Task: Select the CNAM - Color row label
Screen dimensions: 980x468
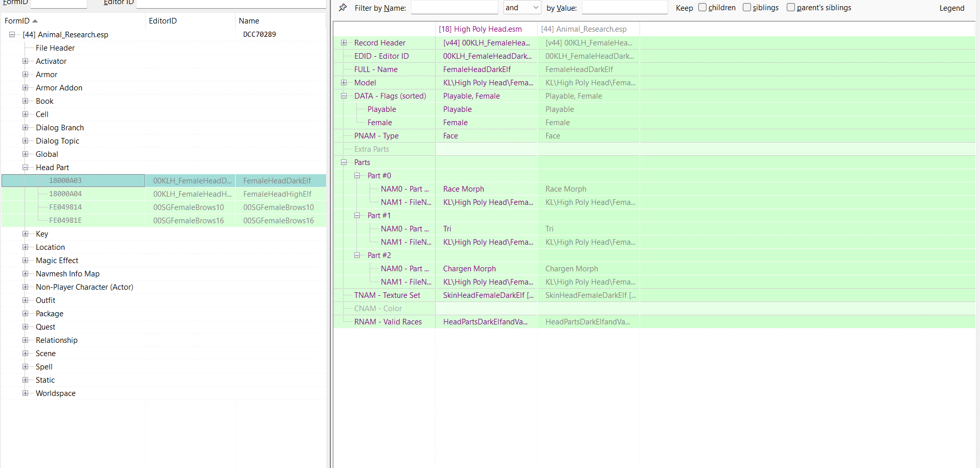Action: click(x=378, y=309)
